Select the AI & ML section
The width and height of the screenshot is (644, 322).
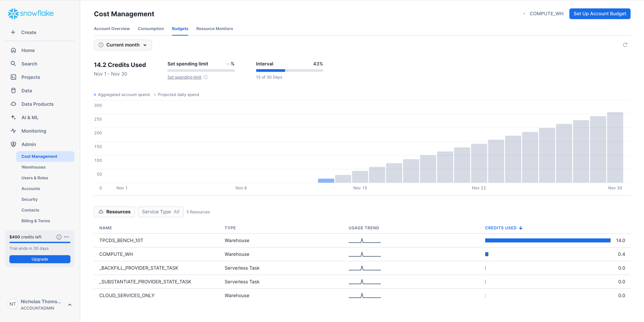[30, 117]
